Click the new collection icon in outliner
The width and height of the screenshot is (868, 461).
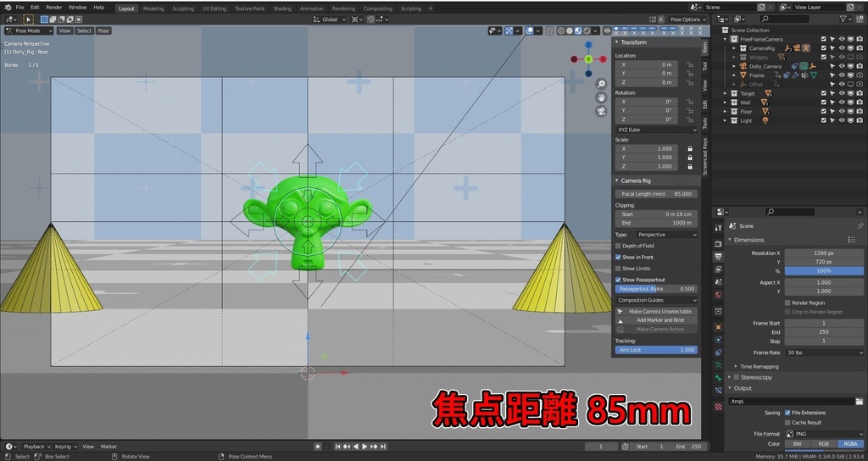click(x=860, y=19)
